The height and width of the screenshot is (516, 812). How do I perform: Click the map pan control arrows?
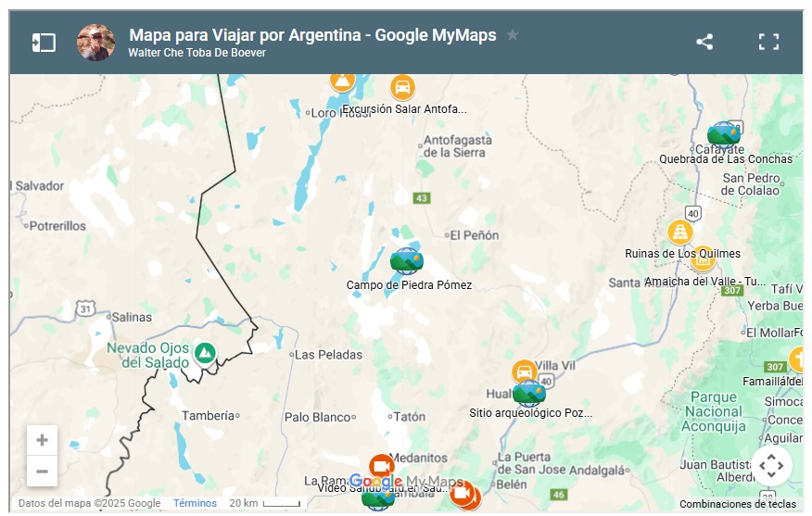coord(771,466)
